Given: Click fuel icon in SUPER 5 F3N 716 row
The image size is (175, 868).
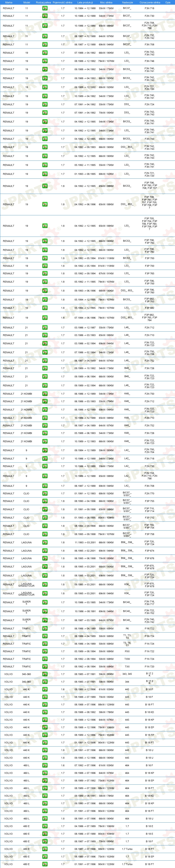Looking at the screenshot, I should click(x=45, y=602).
